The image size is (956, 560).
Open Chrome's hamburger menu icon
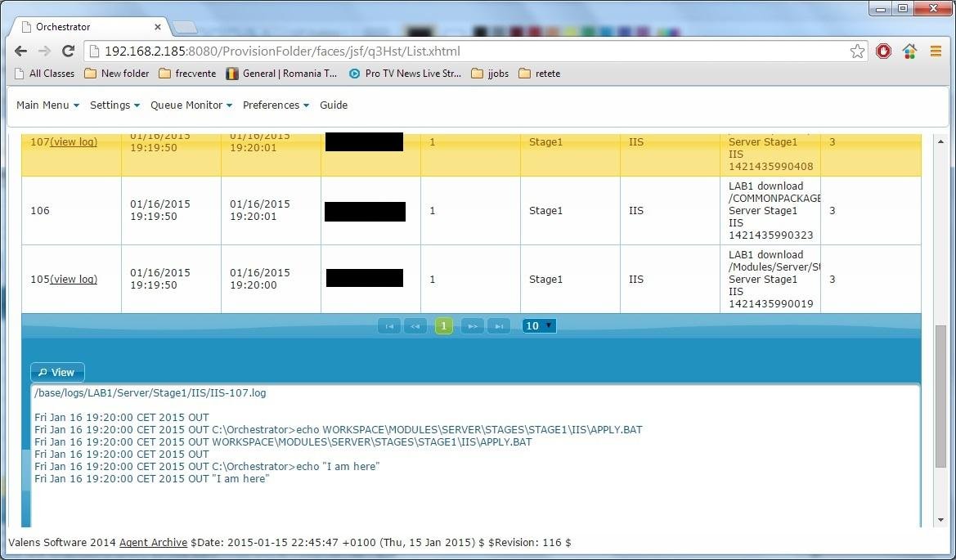point(936,51)
